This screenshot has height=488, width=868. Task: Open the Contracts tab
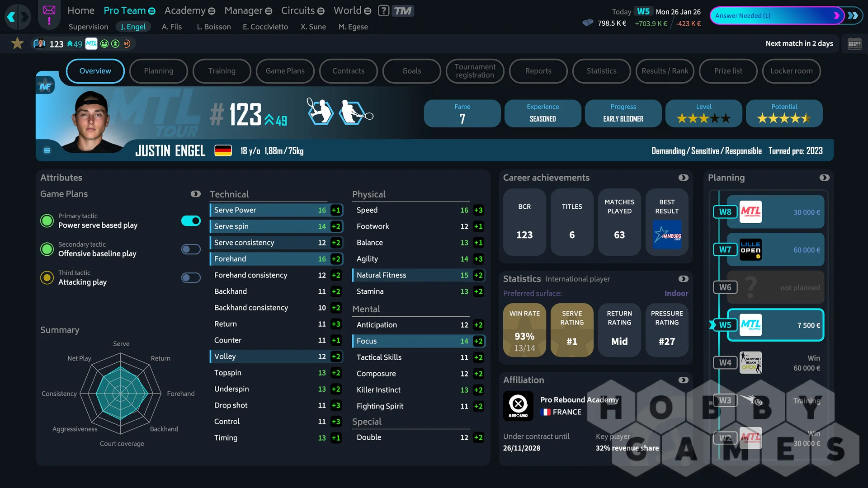coord(349,71)
